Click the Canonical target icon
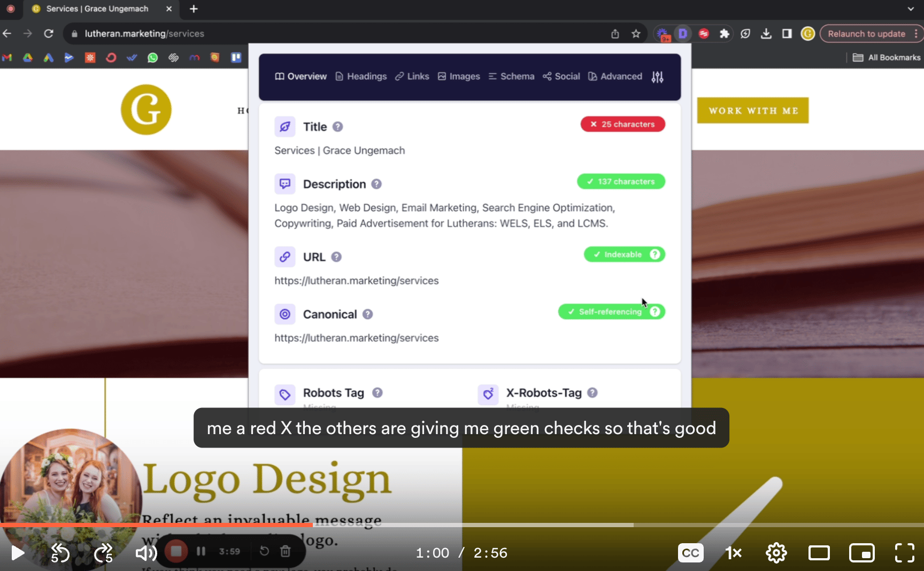The height and width of the screenshot is (571, 924). click(285, 314)
